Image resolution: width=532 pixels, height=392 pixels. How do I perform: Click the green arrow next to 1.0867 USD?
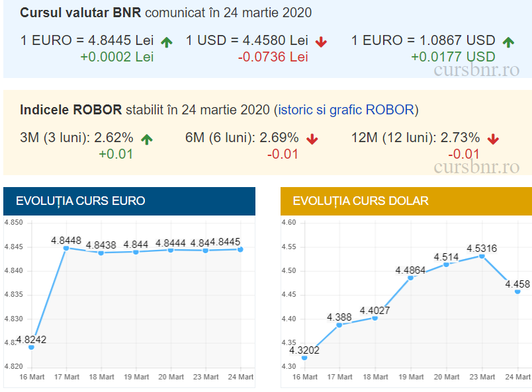point(508,42)
